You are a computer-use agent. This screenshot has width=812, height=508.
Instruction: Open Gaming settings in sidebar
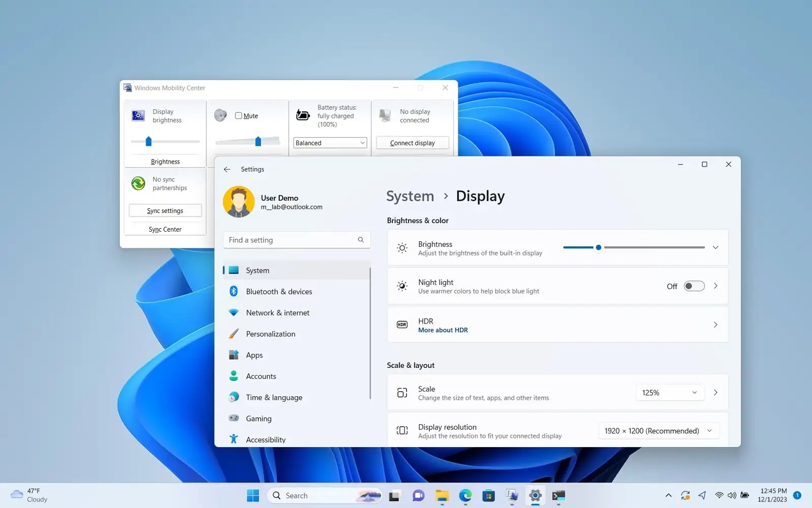click(x=259, y=418)
